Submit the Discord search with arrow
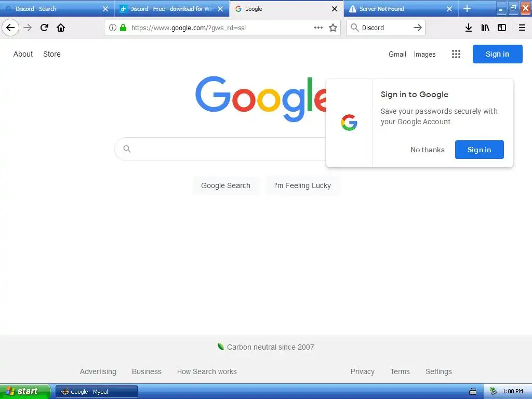Screen dimensions: 532x399 coord(418,28)
